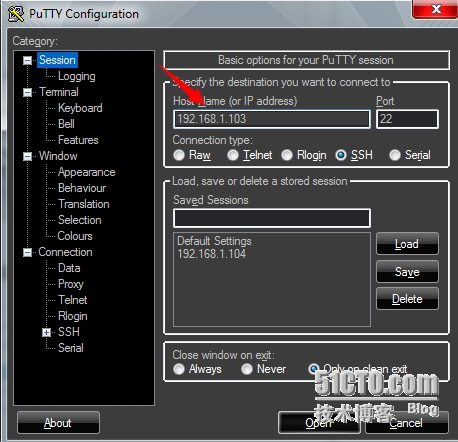
Task: Expand the SSH tree node
Action: [x=46, y=332]
